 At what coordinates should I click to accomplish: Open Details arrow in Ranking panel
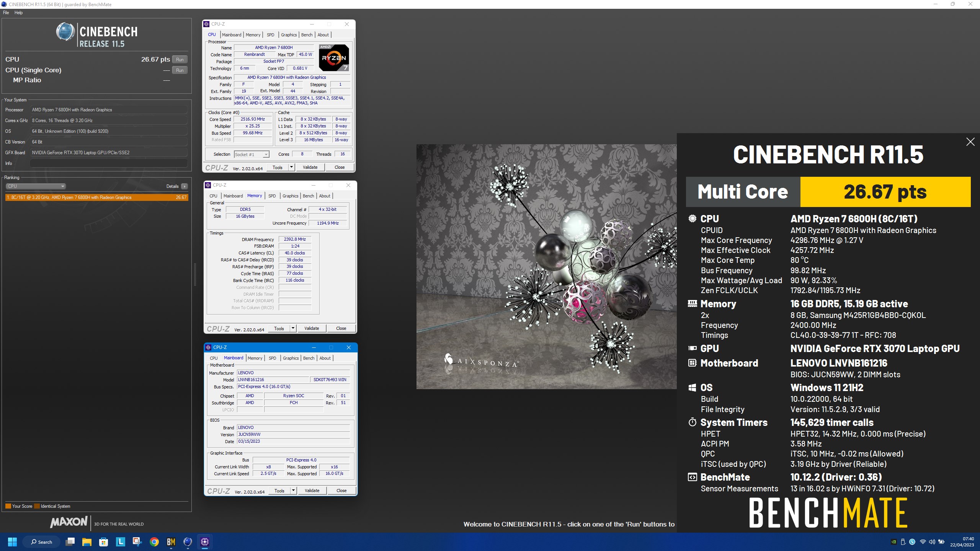[185, 186]
